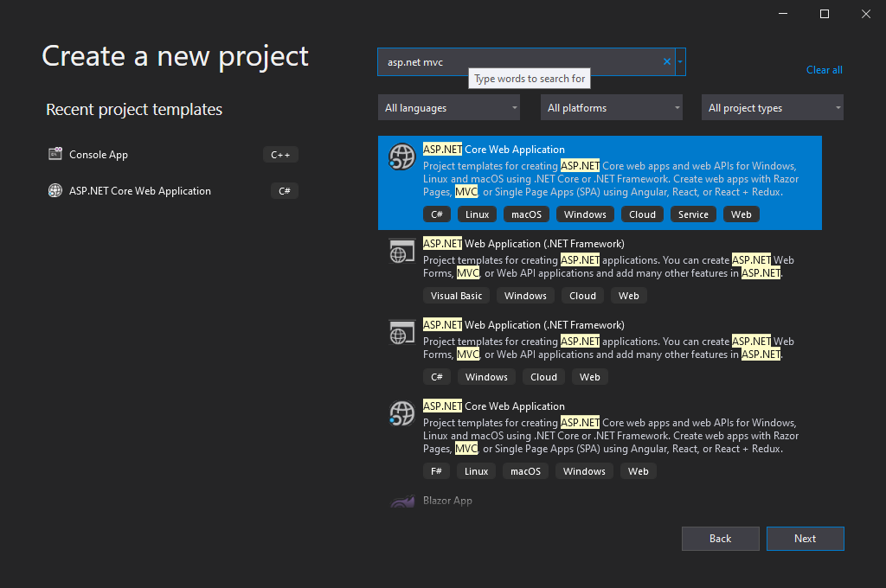Click the Back button
This screenshot has height=588, width=886.
click(721, 539)
